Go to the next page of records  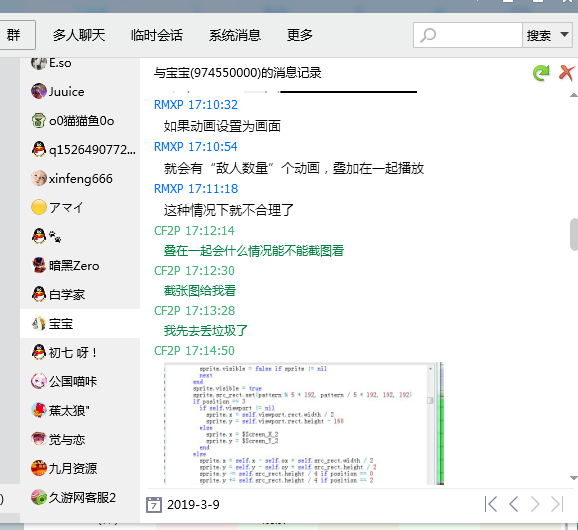click(535, 504)
